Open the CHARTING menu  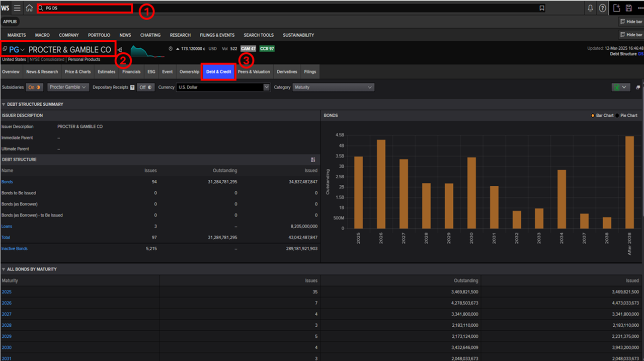click(x=150, y=35)
